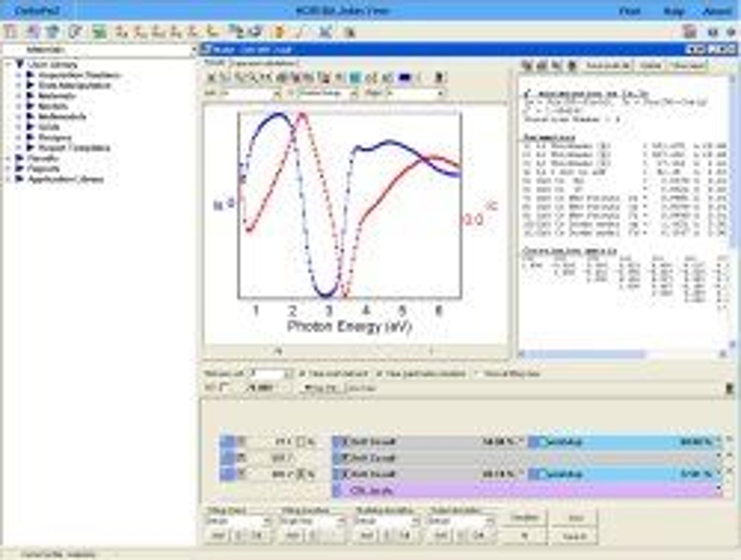Open the Help menu
This screenshot has height=560, width=741.
[x=673, y=11]
